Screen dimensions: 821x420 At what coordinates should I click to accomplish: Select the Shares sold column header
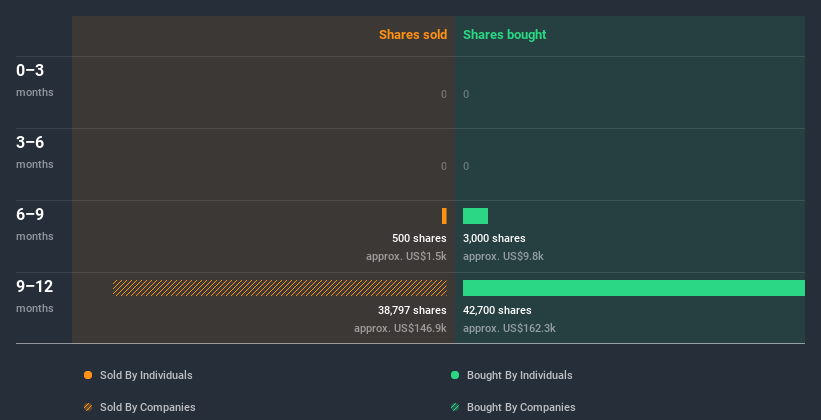point(412,35)
